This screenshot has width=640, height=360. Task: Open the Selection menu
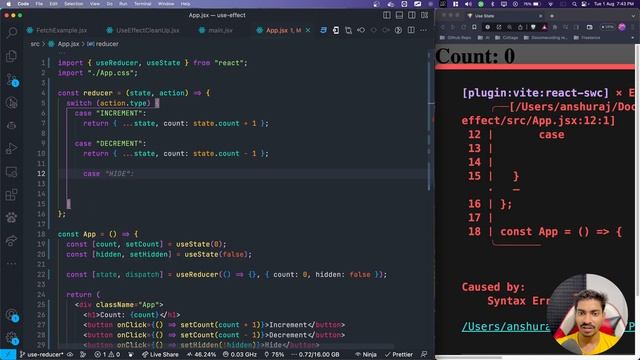[73, 4]
